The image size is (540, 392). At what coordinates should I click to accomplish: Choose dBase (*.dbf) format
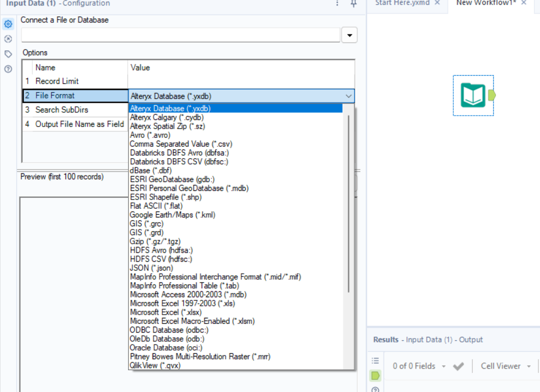tap(235, 171)
